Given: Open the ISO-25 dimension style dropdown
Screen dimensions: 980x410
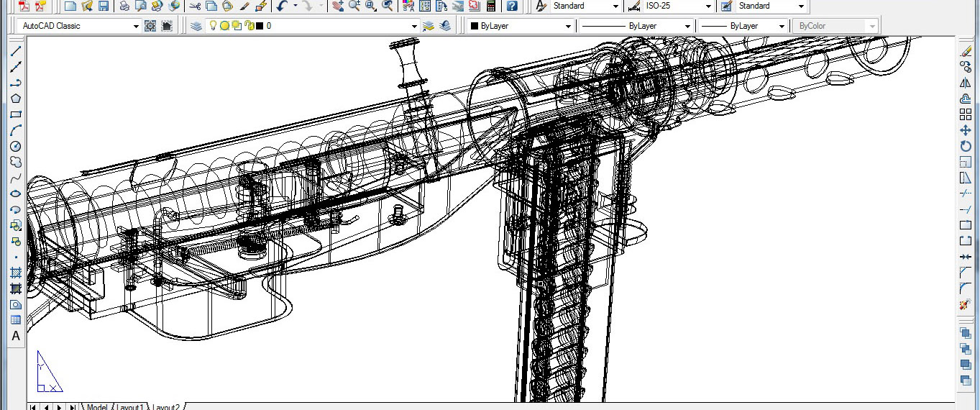Looking at the screenshot, I should [x=709, y=6].
